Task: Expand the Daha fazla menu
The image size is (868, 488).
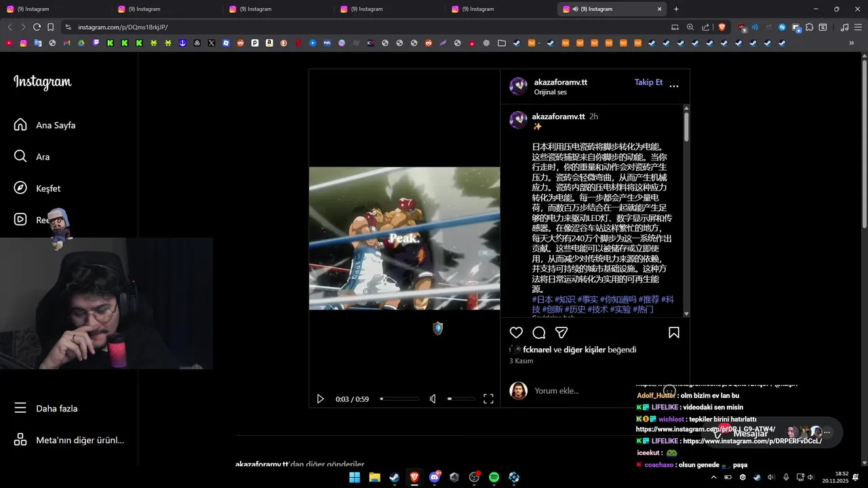Action: [x=46, y=408]
